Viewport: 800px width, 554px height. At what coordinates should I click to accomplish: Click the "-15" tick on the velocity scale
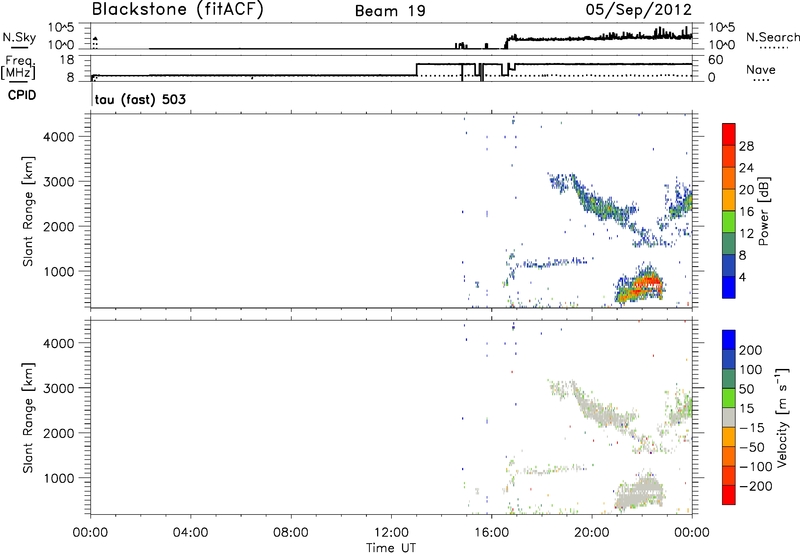pos(752,428)
